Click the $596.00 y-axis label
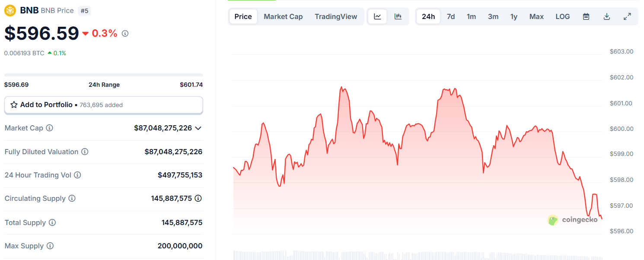 (x=621, y=231)
